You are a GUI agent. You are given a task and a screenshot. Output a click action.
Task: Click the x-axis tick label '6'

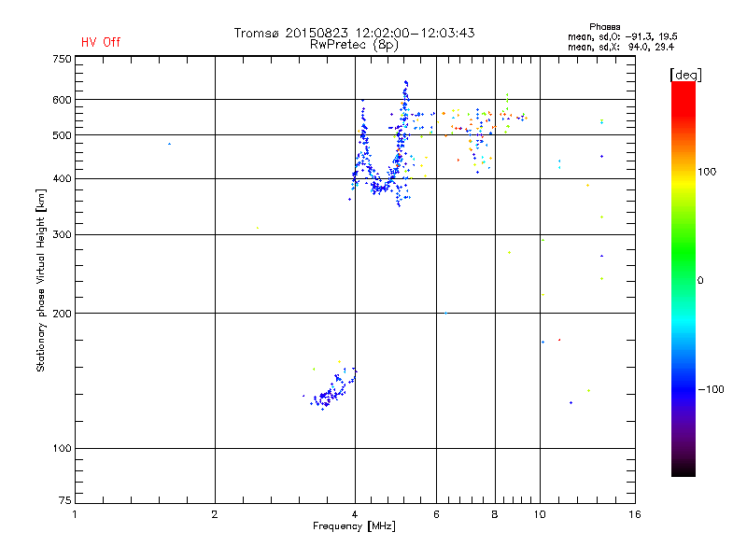(436, 514)
